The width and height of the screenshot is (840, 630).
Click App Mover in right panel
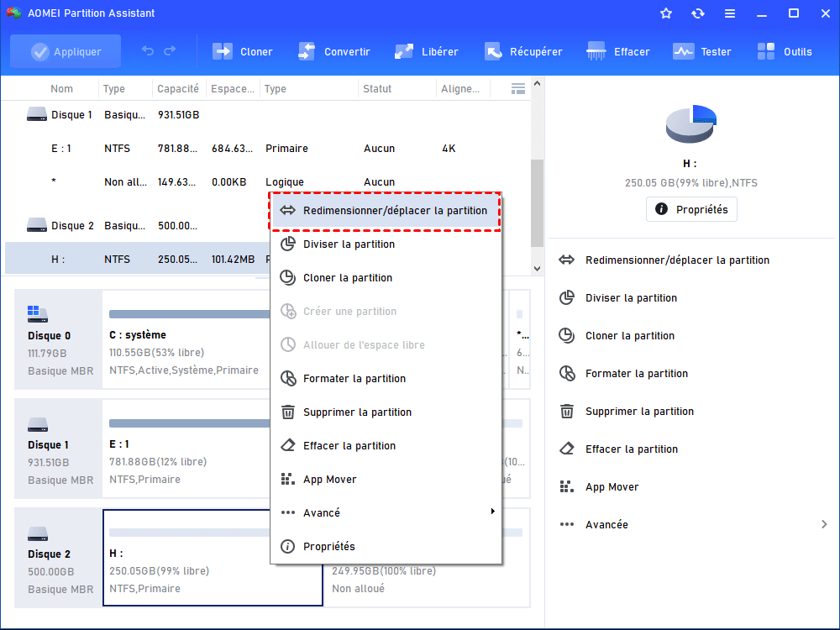click(x=612, y=487)
